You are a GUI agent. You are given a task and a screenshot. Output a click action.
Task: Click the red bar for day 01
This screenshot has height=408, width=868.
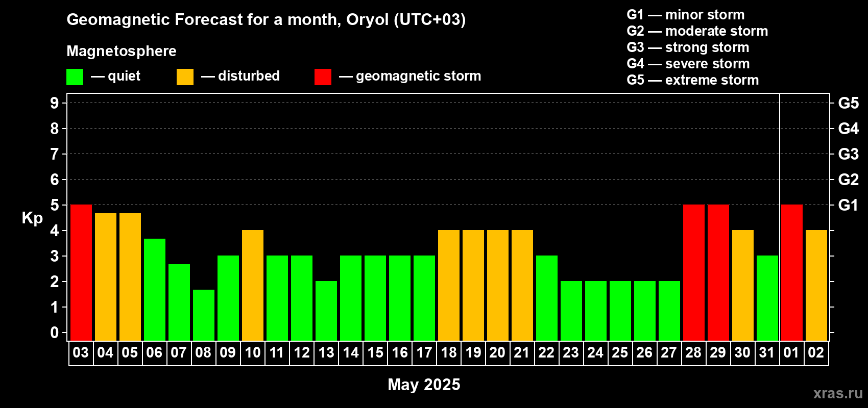click(792, 272)
